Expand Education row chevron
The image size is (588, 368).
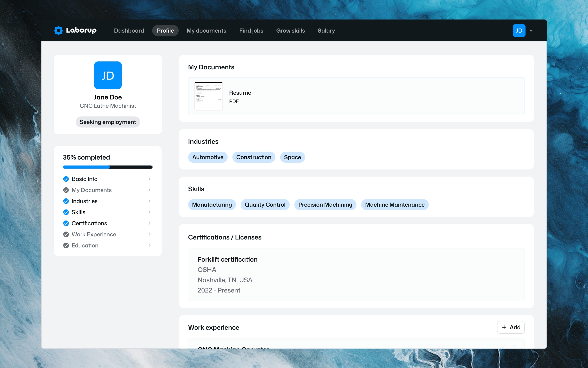point(149,245)
